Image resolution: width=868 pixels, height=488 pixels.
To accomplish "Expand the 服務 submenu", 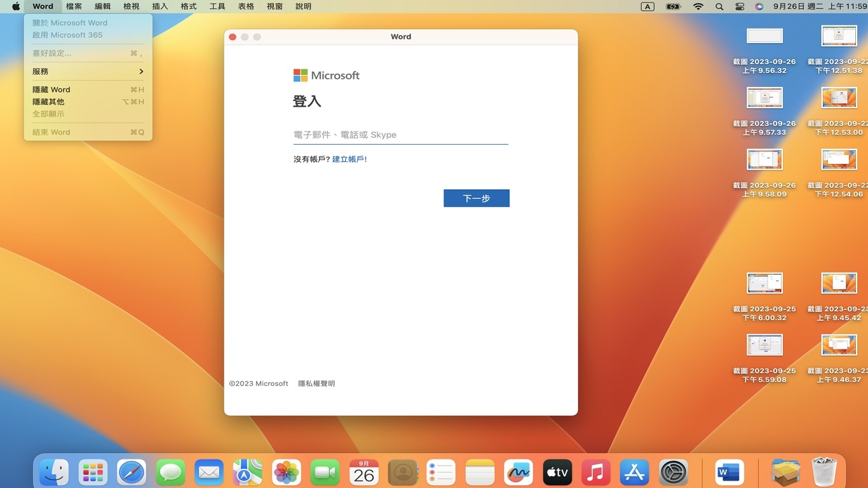I will (x=88, y=71).
